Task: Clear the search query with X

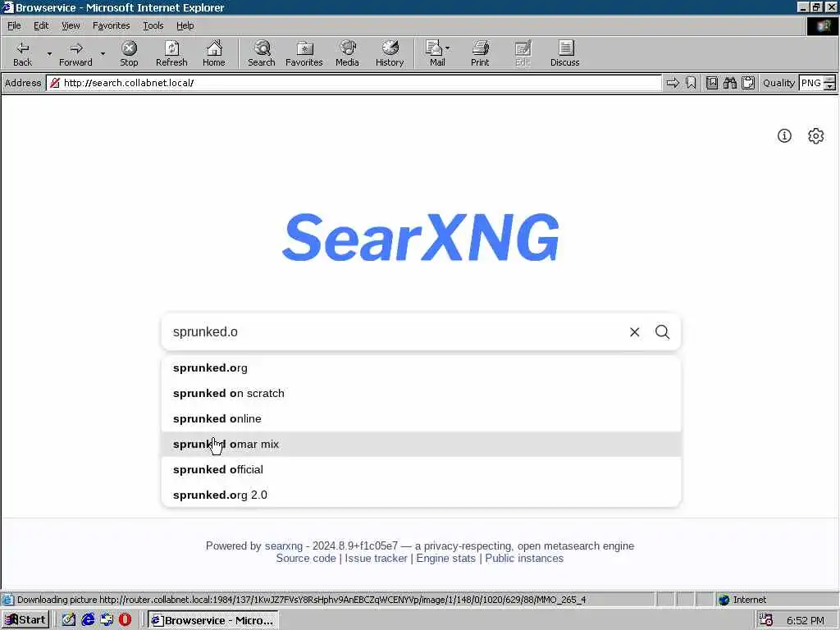Action: tap(634, 332)
